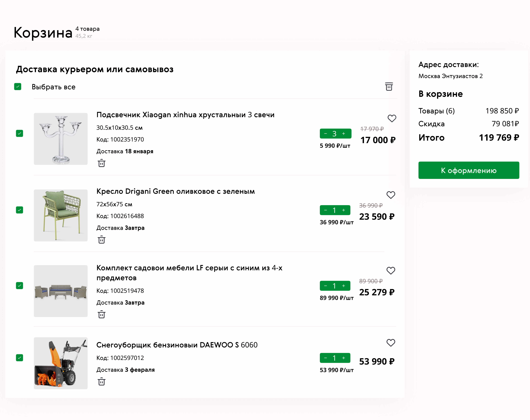Increase Кресло Drigani quantity with plus

[x=344, y=210]
